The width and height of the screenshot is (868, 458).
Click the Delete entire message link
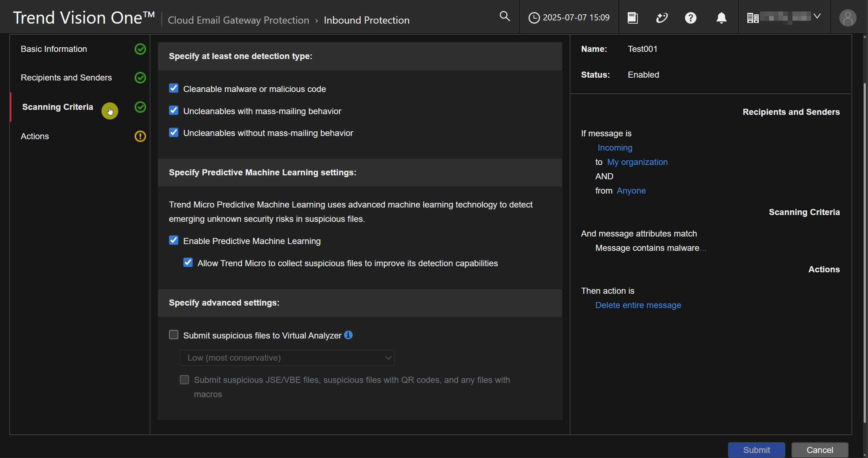coord(638,305)
